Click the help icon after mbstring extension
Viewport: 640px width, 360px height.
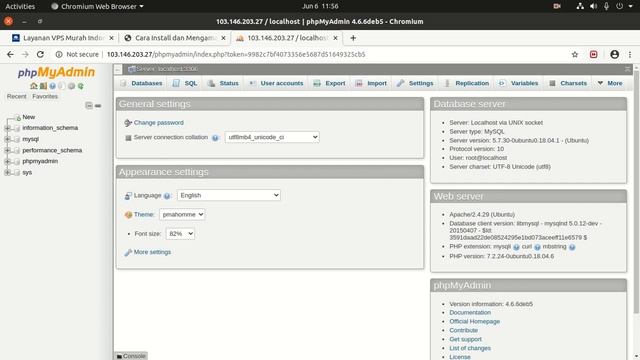572,247
